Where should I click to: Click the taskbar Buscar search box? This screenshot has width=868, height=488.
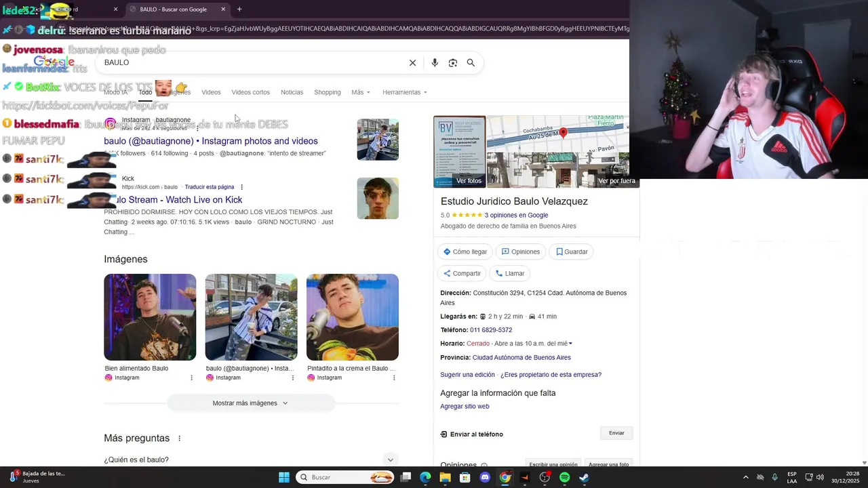(x=346, y=477)
